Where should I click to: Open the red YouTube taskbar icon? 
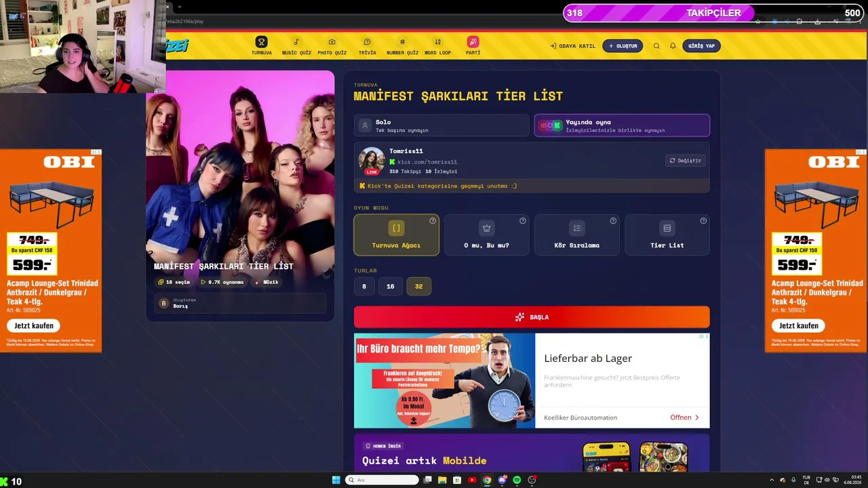[472, 481]
